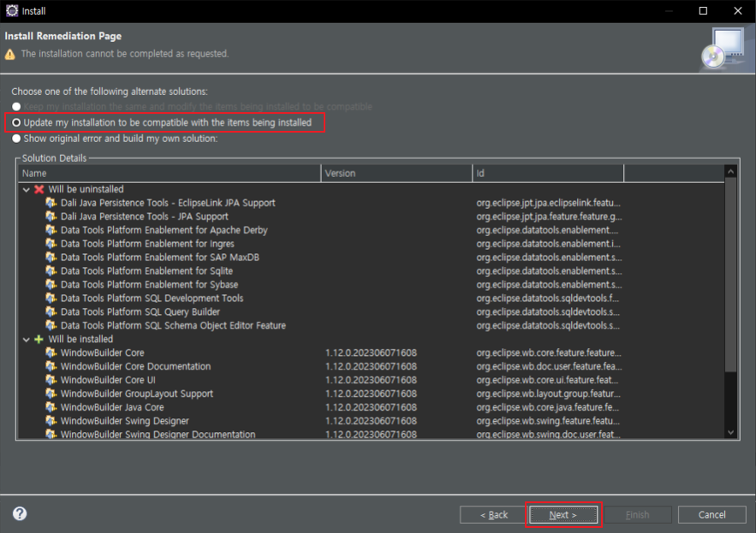Select 'Data Tools Platform Enablement for Sqlite'
Viewport: 756px width, 533px height.
tap(146, 271)
